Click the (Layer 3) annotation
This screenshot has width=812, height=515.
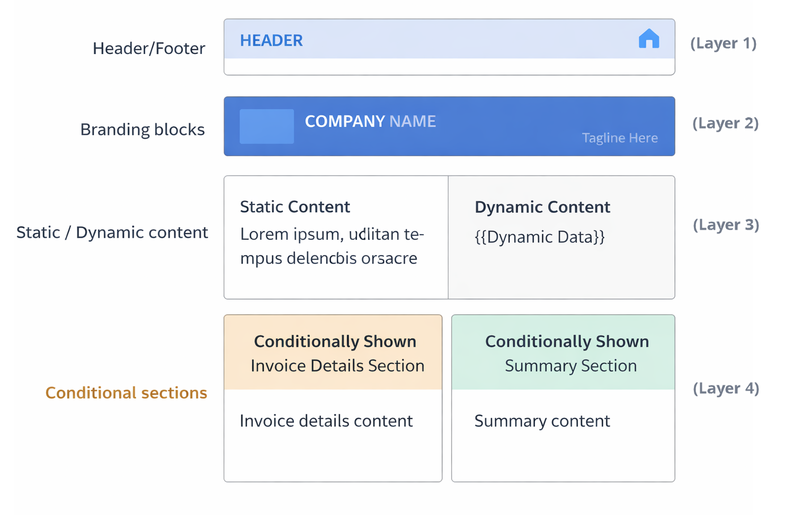(726, 225)
